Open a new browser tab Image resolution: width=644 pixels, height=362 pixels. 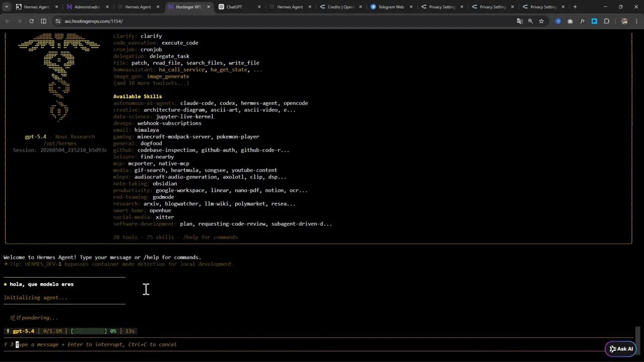[x=575, y=7]
